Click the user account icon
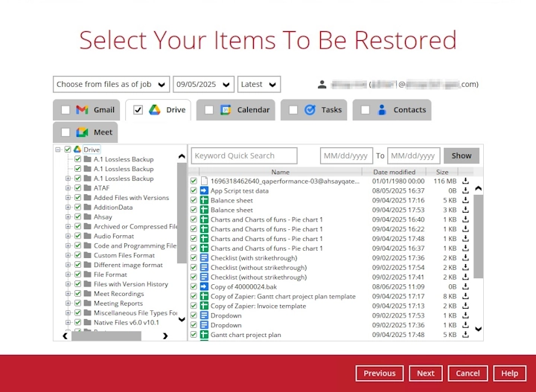Screen dimensions: 536x392 (322, 85)
